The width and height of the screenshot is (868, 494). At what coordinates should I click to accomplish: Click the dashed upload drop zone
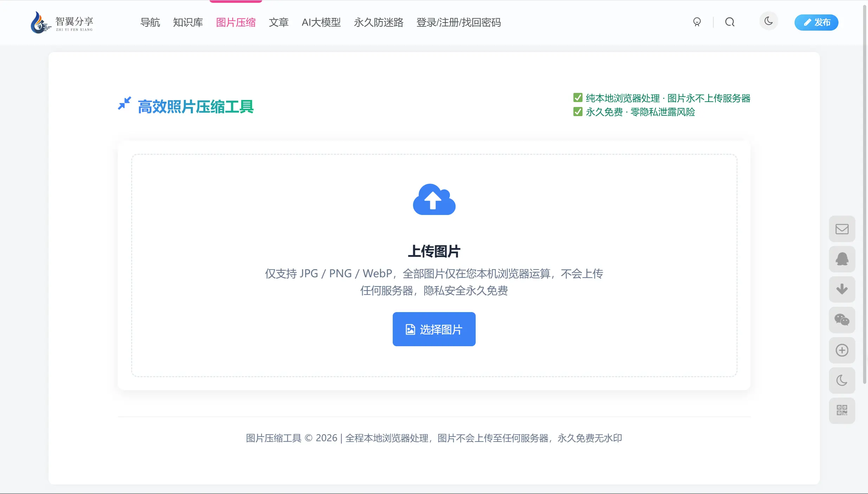434,265
